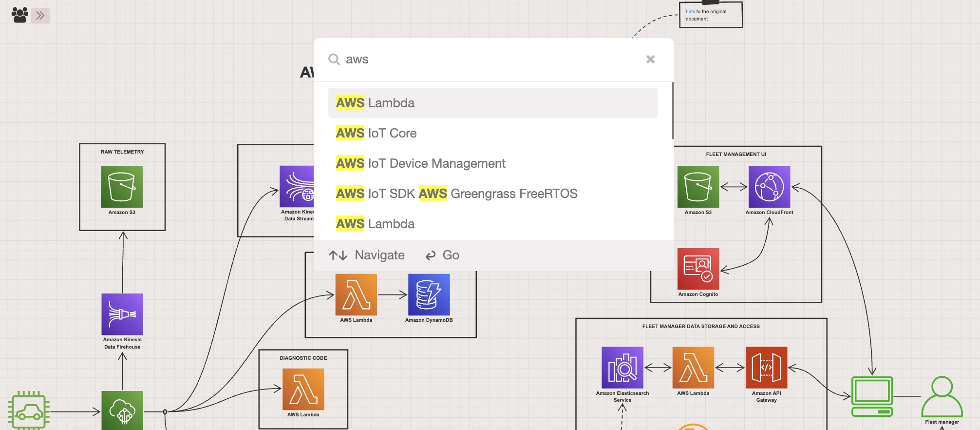The image size is (980, 430).
Task: Click the DIAGNOSTIC CODE group label
Action: pos(303,358)
